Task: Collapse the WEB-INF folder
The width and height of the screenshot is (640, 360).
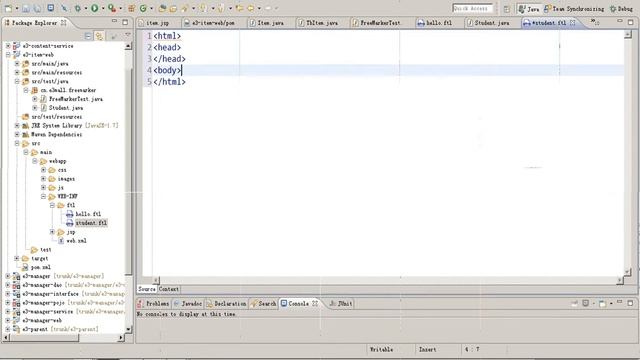Action: [43, 196]
